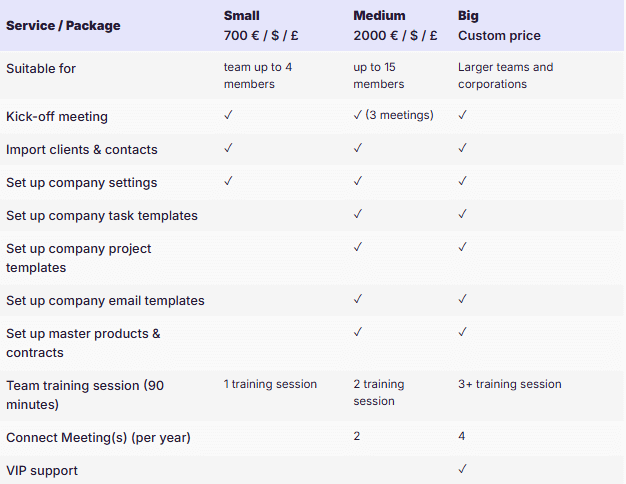626x484 pixels.
Task: Click Small checkmark for Import clients & contacts
Action: 229,148
